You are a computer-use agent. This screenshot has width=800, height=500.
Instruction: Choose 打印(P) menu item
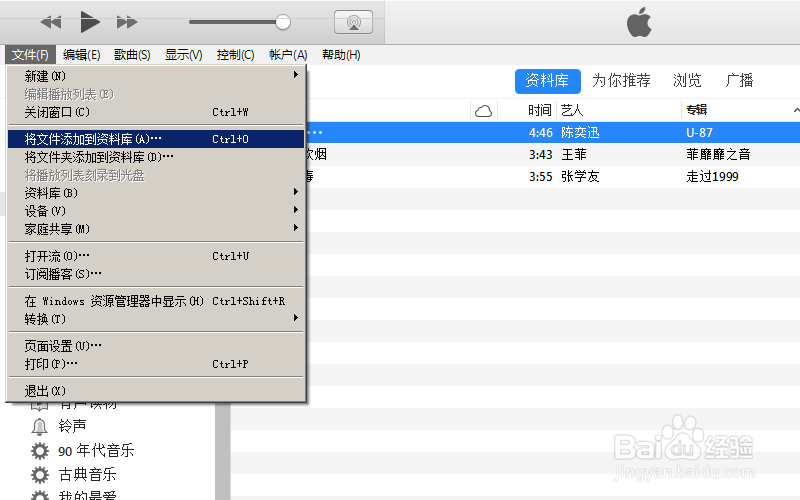point(156,364)
